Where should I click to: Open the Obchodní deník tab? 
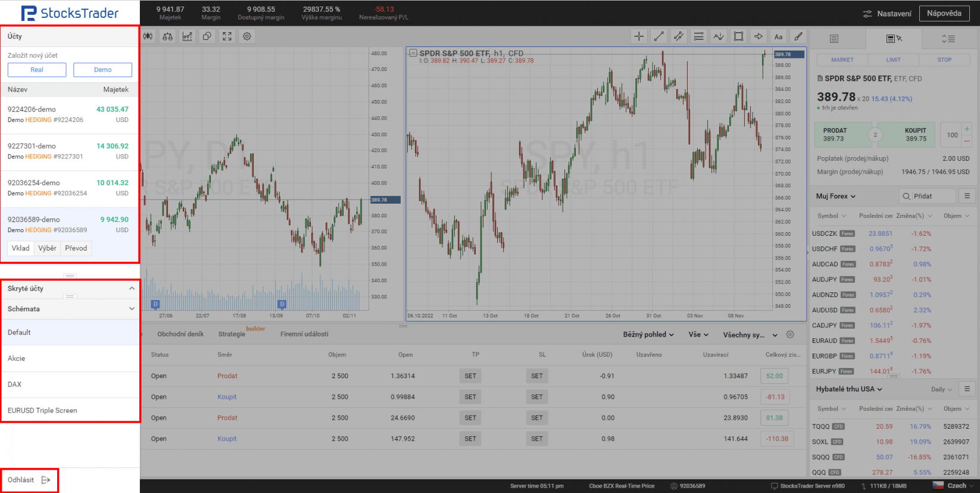click(180, 334)
